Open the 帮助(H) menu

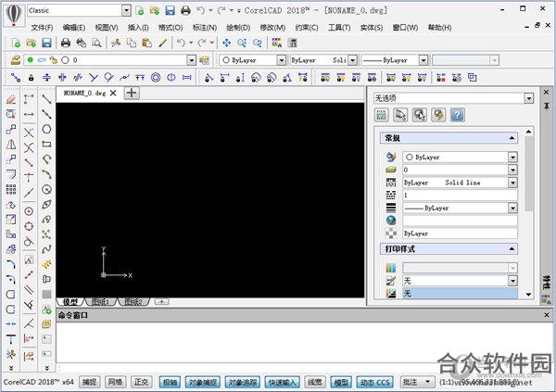coord(439,27)
